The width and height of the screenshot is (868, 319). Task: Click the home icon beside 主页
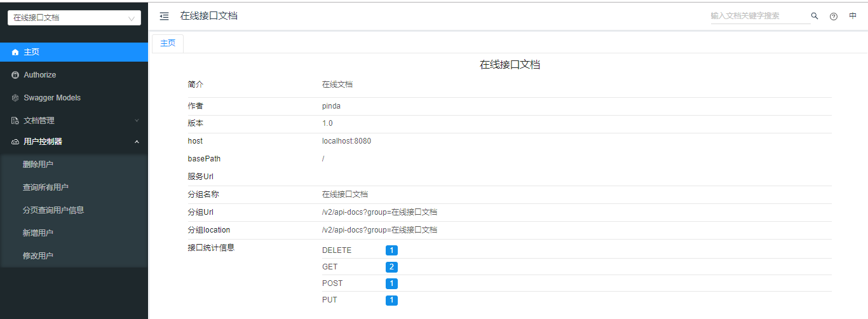tap(15, 52)
